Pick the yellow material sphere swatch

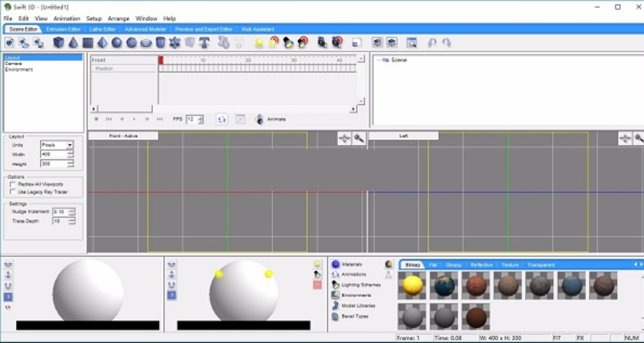click(x=413, y=285)
